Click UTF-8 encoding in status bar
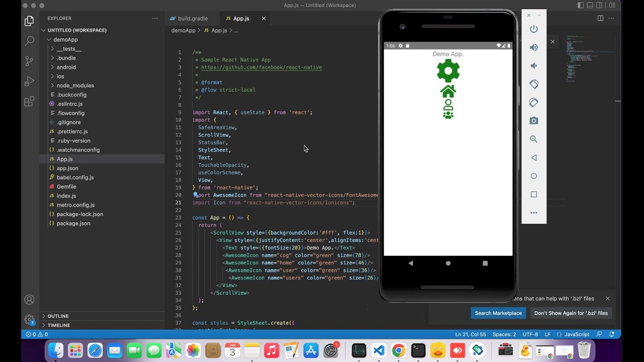The image size is (644, 362). [530, 334]
